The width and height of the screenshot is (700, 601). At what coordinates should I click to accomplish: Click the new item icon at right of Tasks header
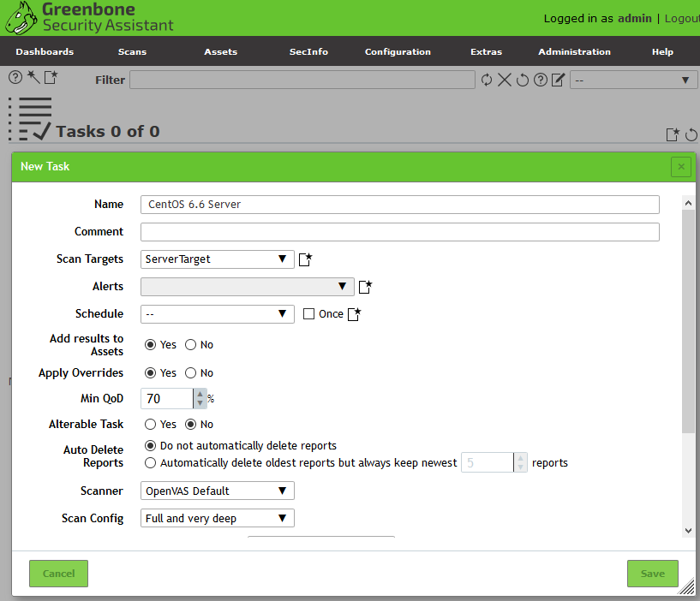pyautogui.click(x=673, y=134)
